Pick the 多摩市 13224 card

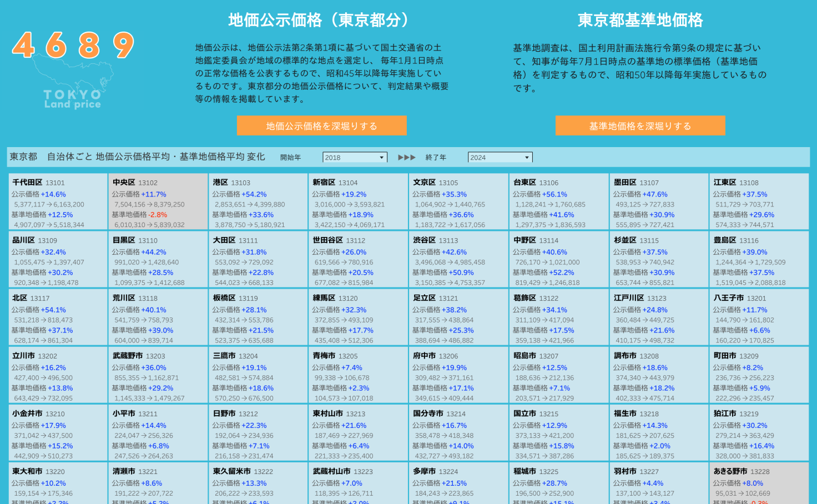point(459,483)
